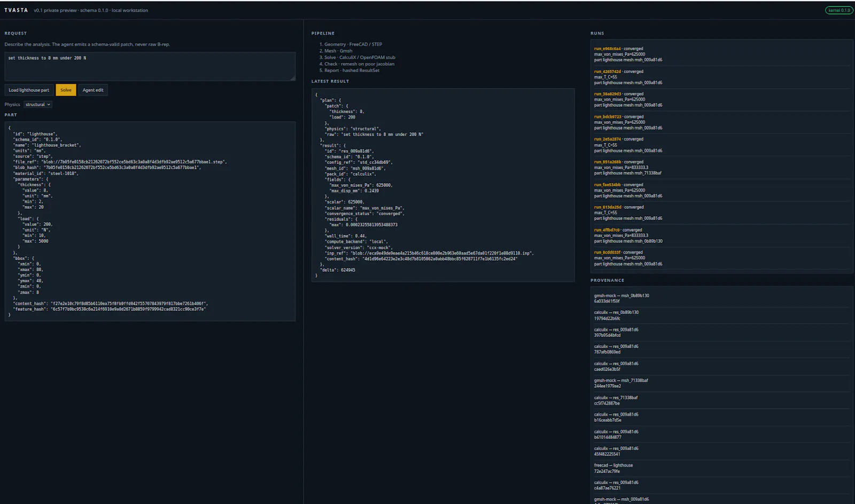Click provenance entry gmsh-mock msh_0b89b130

621,295
